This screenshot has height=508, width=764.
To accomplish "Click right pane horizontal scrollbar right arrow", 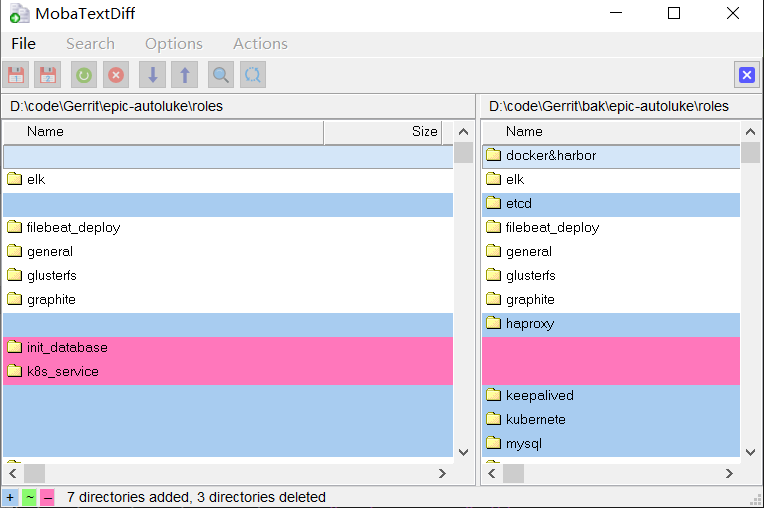I will pyautogui.click(x=729, y=473).
